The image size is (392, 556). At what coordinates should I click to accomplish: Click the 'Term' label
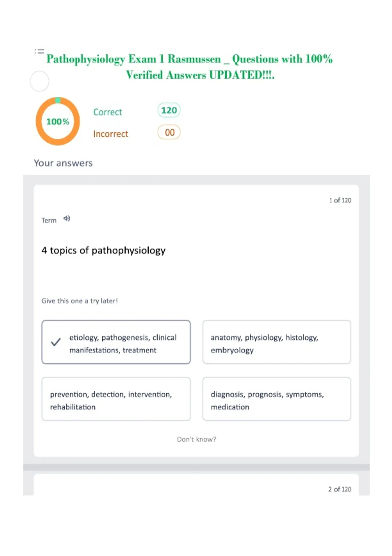[x=49, y=220]
